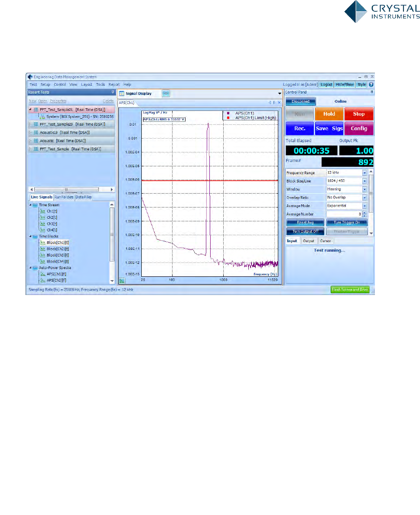Screen dimensions: 420x515
Task: Click the Reset Avg button
Action: [x=305, y=223]
